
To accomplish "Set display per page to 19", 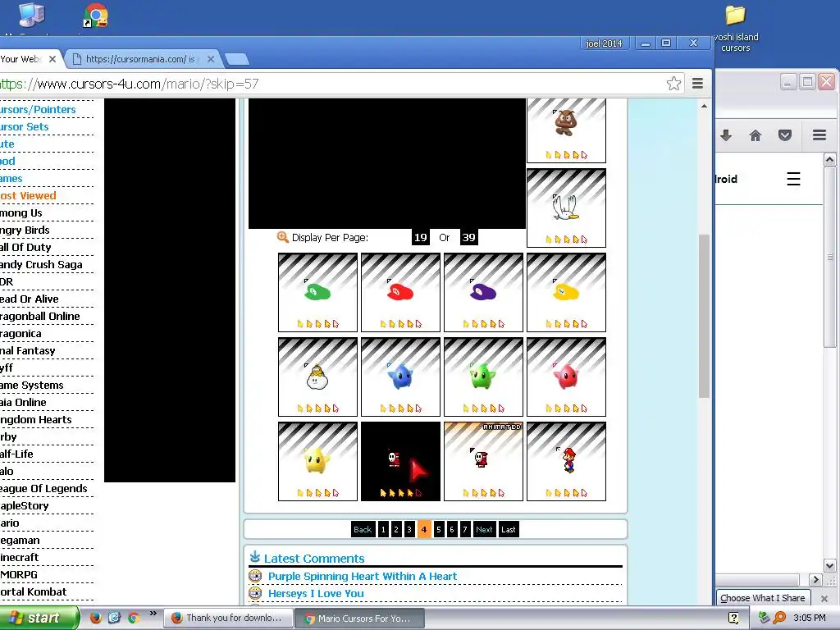I will [x=421, y=237].
